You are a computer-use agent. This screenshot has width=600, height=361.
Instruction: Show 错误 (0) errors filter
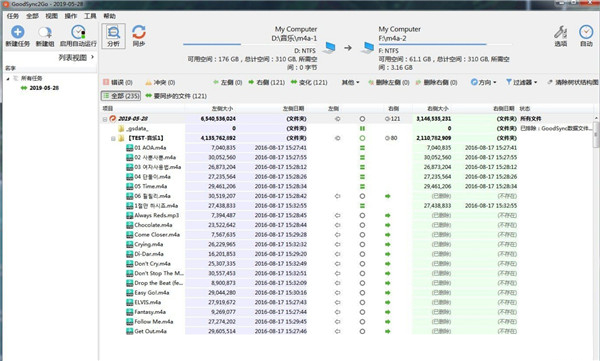pos(117,82)
